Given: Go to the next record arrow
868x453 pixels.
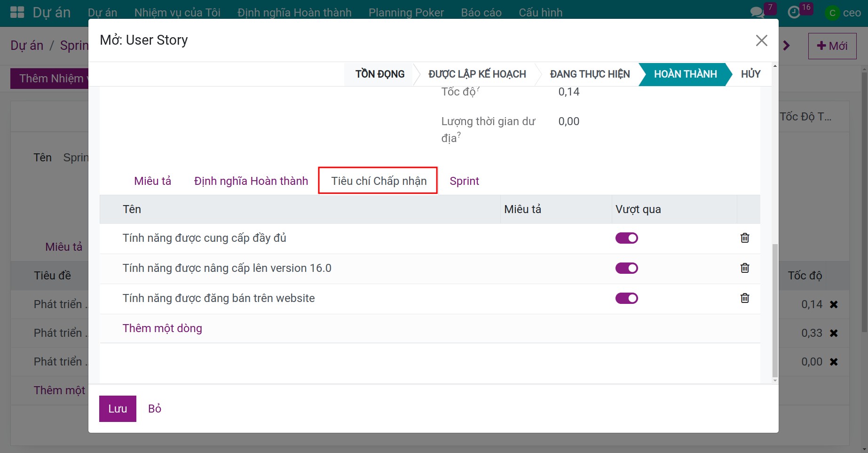Looking at the screenshot, I should click(x=787, y=46).
